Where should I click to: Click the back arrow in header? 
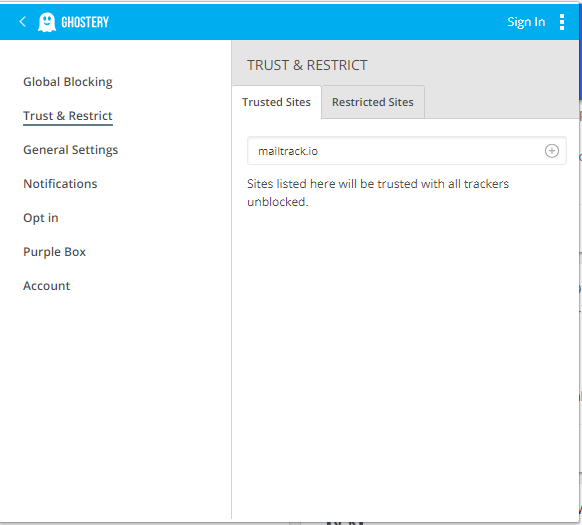22,22
